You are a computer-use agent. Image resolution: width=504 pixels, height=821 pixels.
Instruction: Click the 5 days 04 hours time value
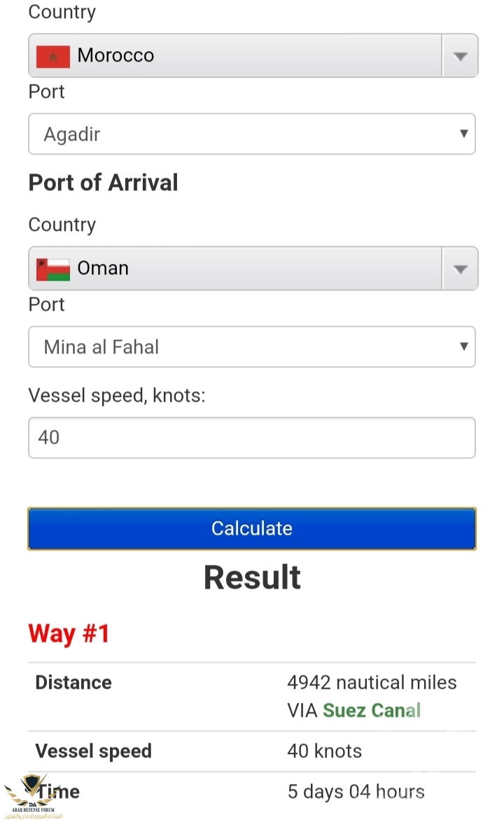[356, 792]
